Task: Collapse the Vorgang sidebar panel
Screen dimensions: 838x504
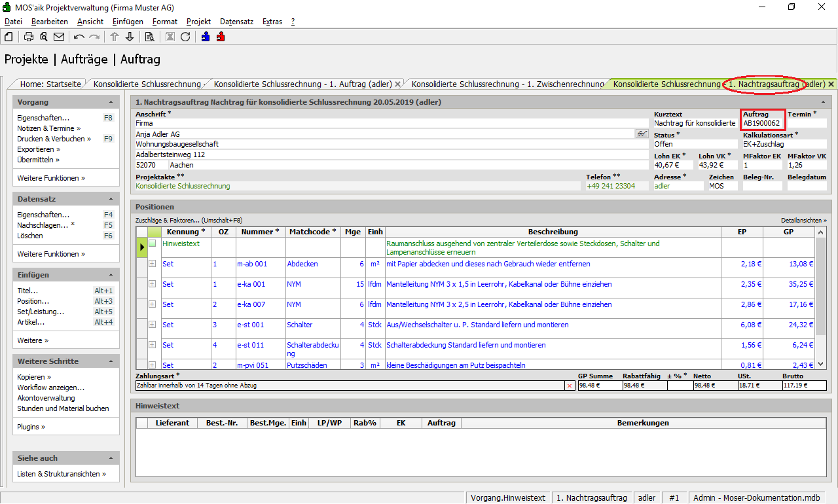Action: 111,103
